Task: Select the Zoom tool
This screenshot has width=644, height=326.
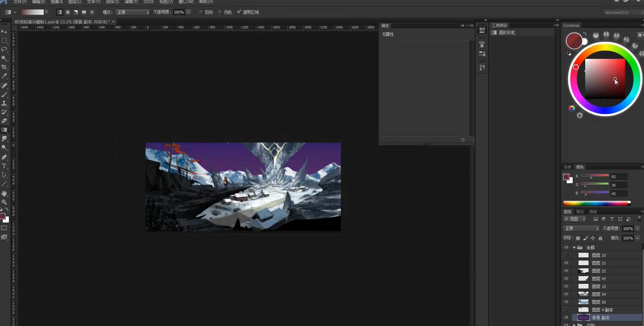Action: (x=4, y=202)
